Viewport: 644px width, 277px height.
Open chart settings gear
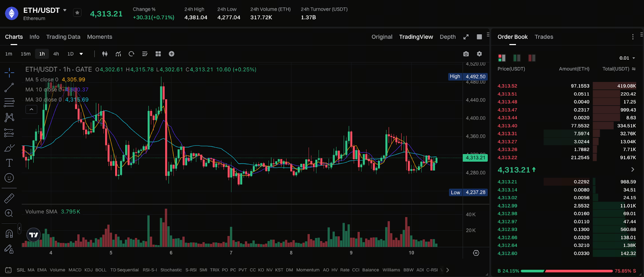point(479,54)
